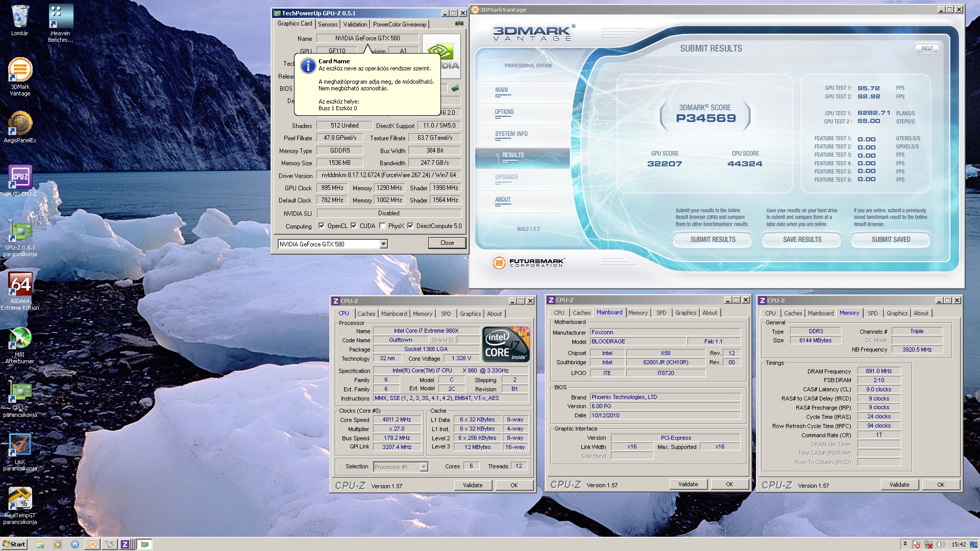Image resolution: width=980 pixels, height=551 pixels.
Task: Click Validate in the Memory CPU-Z window
Action: [899, 485]
